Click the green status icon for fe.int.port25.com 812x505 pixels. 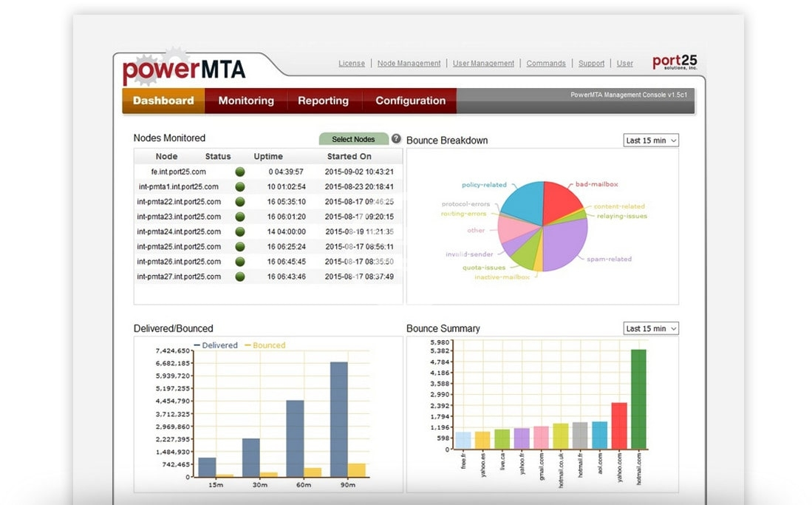point(240,172)
